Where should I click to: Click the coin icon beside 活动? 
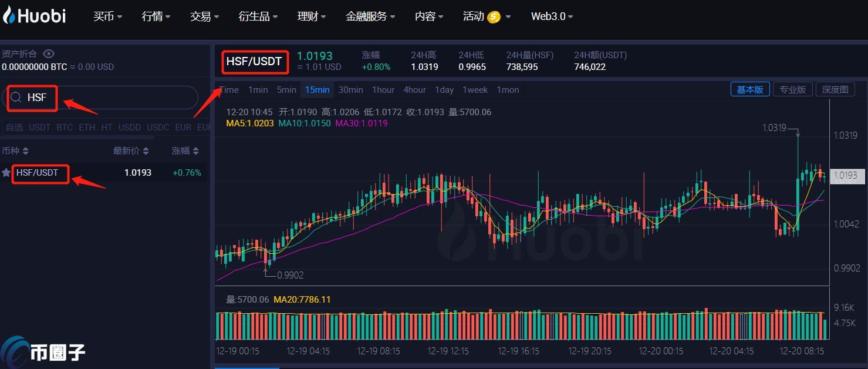point(494,17)
